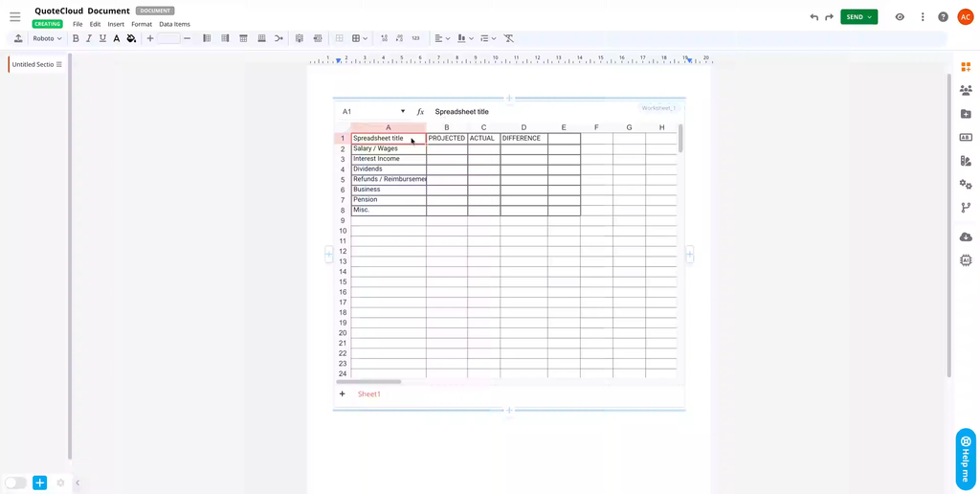980x494 pixels.
Task: Open the Roboto font dropdown
Action: pos(47,38)
